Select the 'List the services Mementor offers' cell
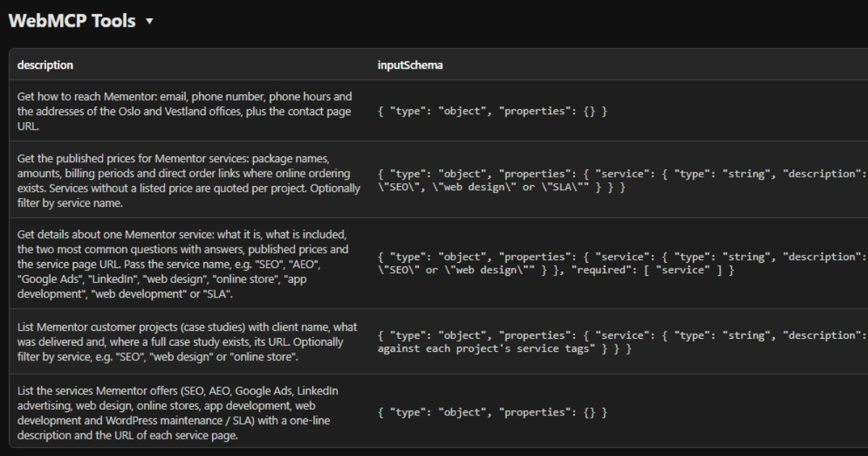The height and width of the screenshot is (456, 868). 189,412
